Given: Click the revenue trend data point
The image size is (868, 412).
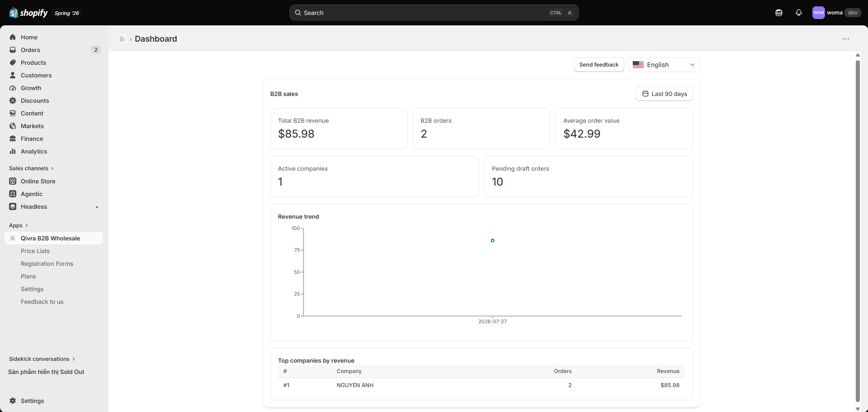Looking at the screenshot, I should pos(493,240).
